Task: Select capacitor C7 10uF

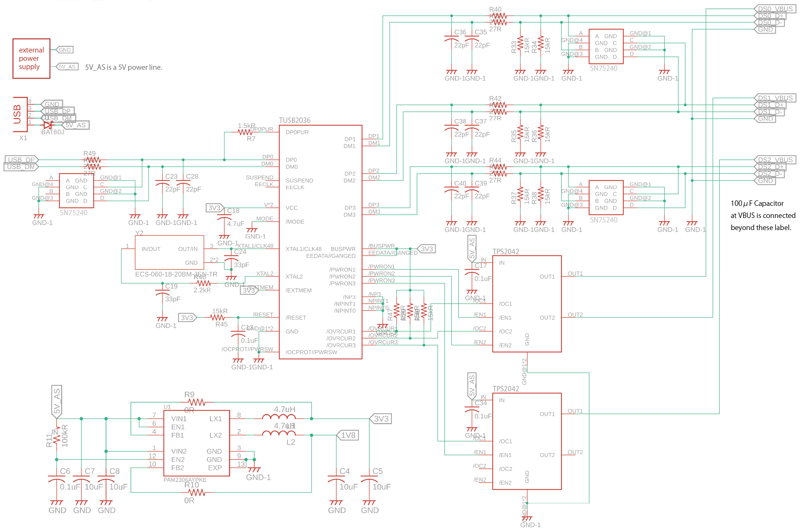Action: pos(82,479)
